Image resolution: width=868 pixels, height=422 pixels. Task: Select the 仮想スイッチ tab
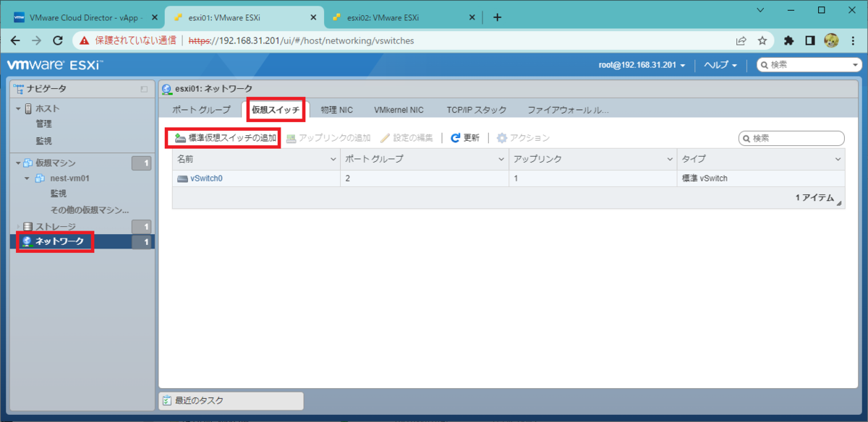click(276, 110)
